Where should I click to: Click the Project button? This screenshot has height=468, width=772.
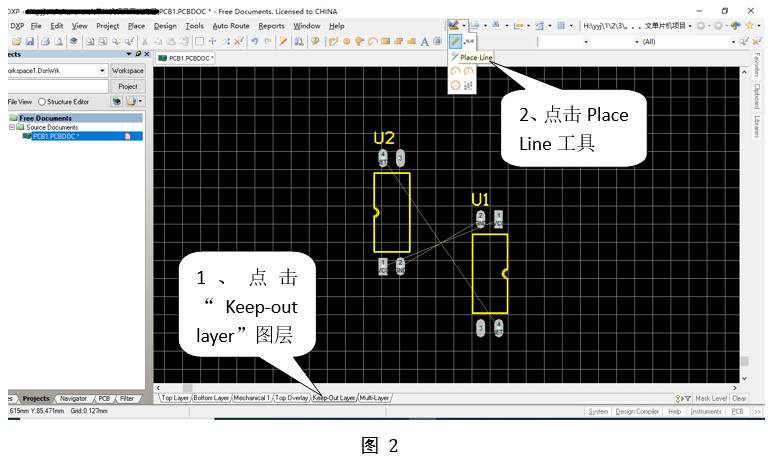[128, 87]
